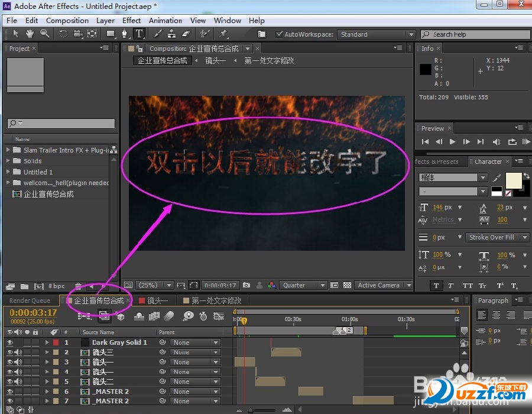Hide the 镜头三 layer
The image size is (532, 414).
point(10,352)
